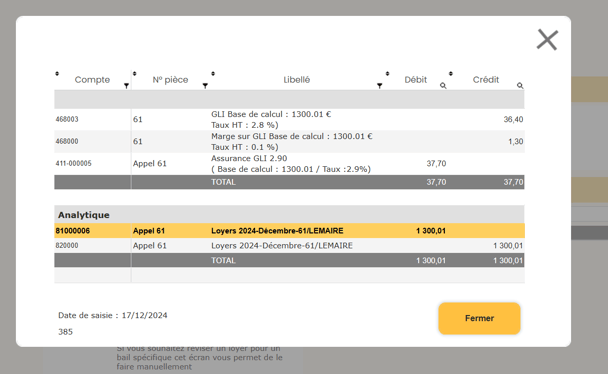The image size is (608, 374).
Task: Select credit amount 36,40
Action: pos(513,119)
